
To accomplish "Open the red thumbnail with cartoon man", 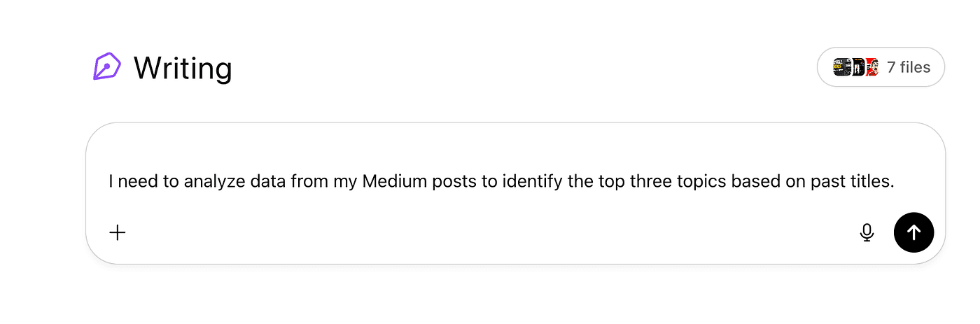I will point(871,67).
